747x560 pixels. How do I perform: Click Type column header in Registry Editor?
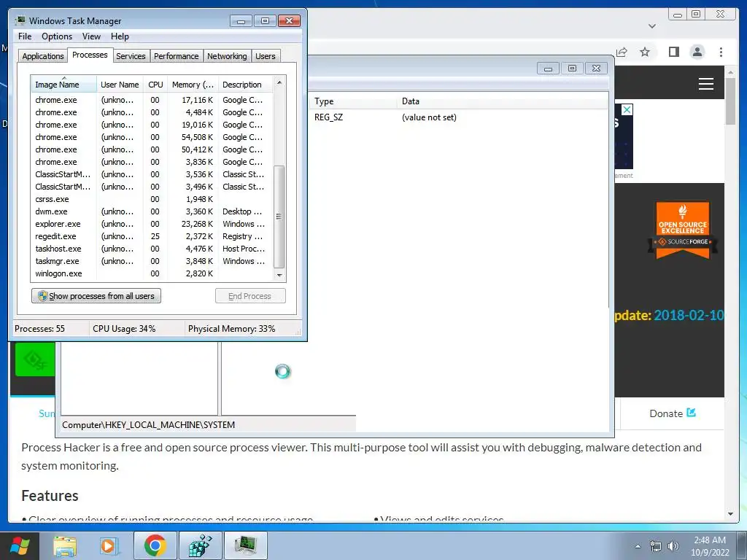click(353, 101)
